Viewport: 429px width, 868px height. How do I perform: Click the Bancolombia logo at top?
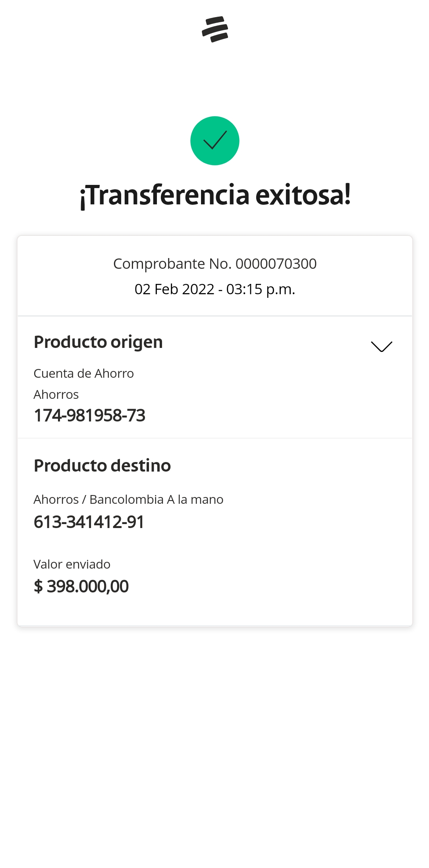click(215, 29)
